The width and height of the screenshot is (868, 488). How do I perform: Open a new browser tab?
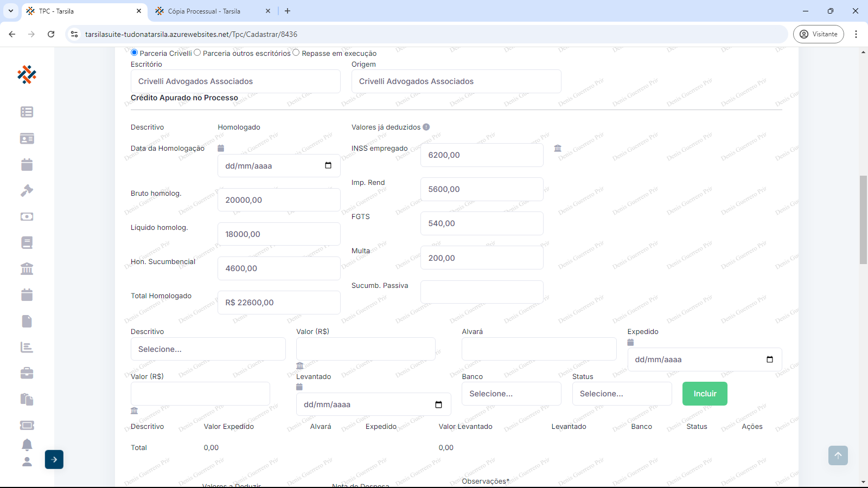288,11
